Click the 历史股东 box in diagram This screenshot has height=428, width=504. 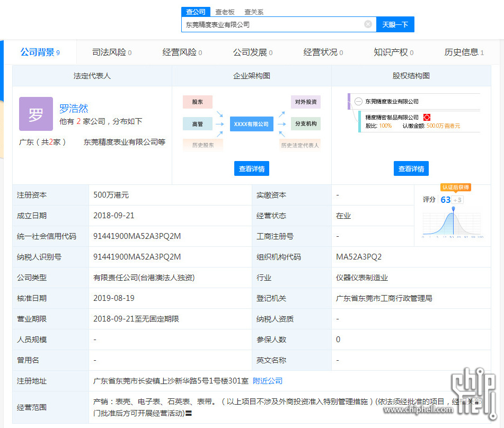(203, 145)
